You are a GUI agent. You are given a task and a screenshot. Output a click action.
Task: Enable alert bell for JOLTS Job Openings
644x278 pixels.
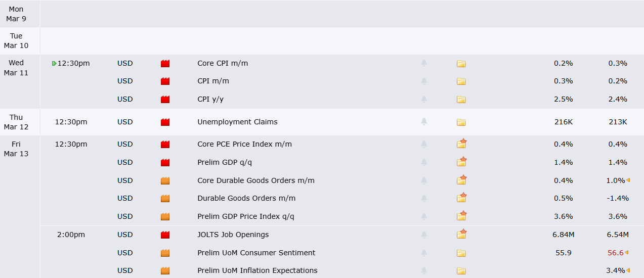coord(424,235)
